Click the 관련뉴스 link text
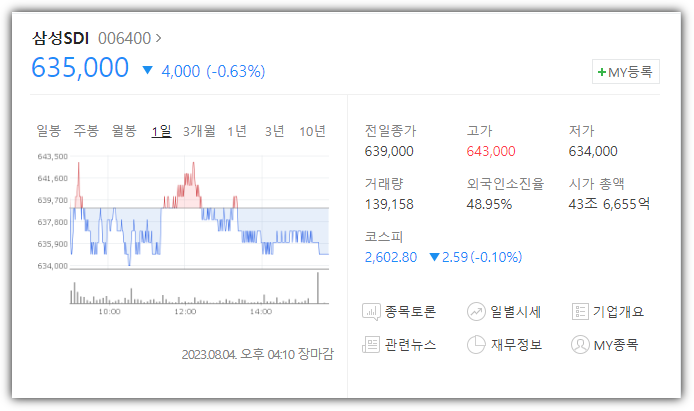Image resolution: width=694 pixels, height=411 pixels. coord(410,345)
